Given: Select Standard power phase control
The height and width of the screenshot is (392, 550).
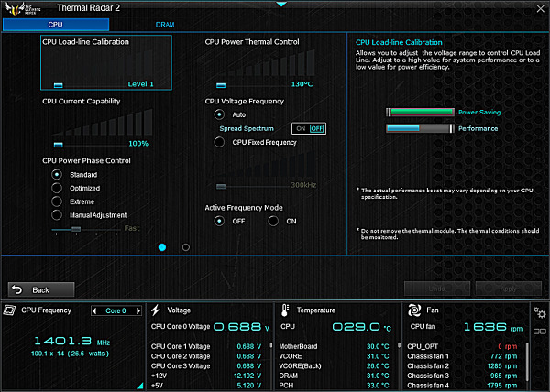Looking at the screenshot, I should pos(57,174).
